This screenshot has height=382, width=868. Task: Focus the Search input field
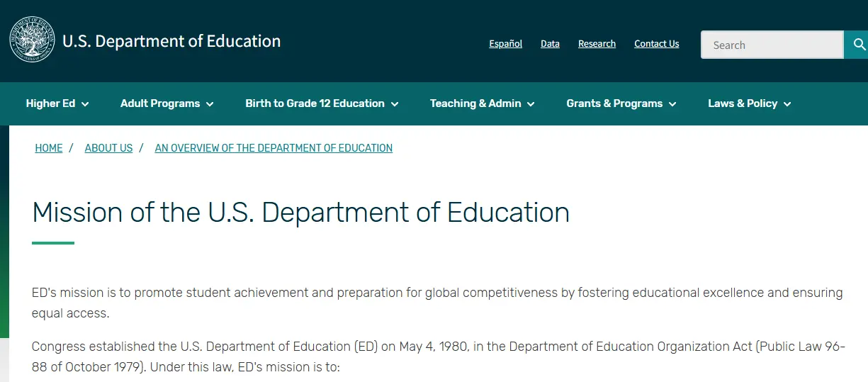771,45
